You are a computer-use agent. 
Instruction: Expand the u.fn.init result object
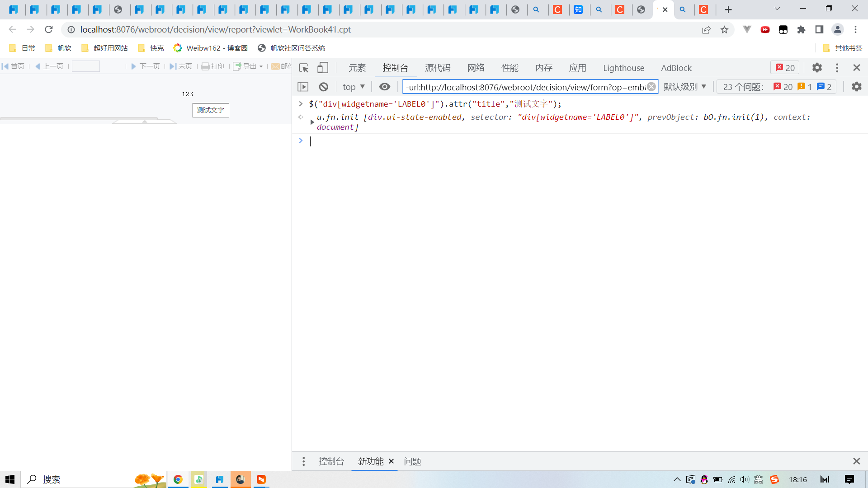click(x=312, y=122)
